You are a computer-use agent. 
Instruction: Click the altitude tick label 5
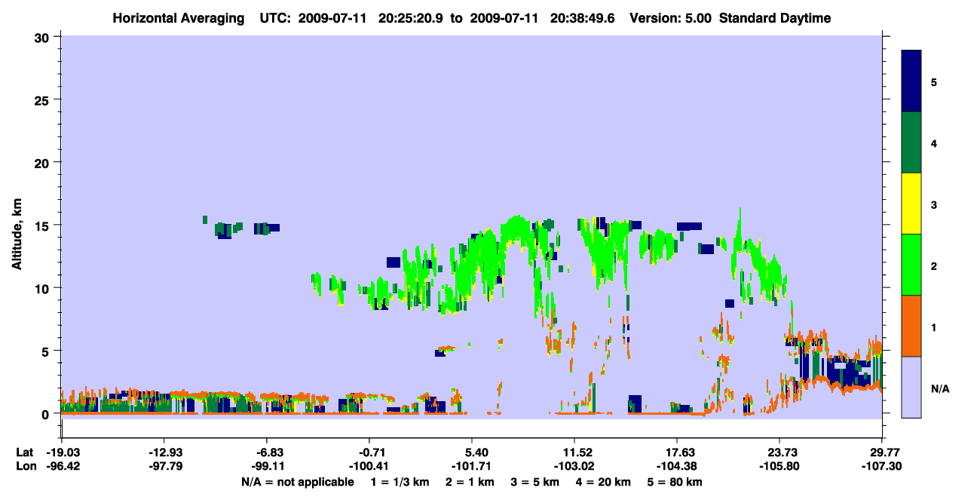[47, 351]
